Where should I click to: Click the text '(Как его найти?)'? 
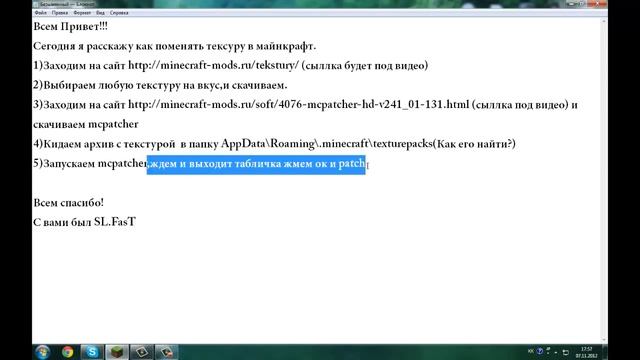474,144
